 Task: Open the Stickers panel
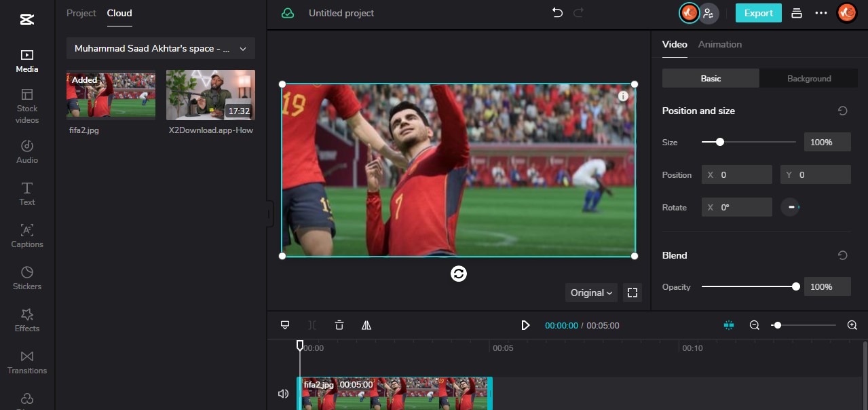point(27,278)
